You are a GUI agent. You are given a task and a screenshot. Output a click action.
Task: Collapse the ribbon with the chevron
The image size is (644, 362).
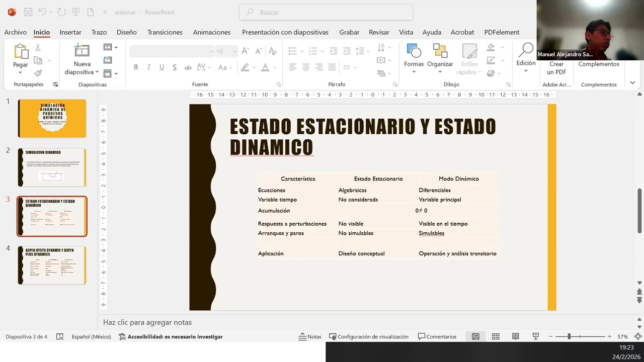632,83
